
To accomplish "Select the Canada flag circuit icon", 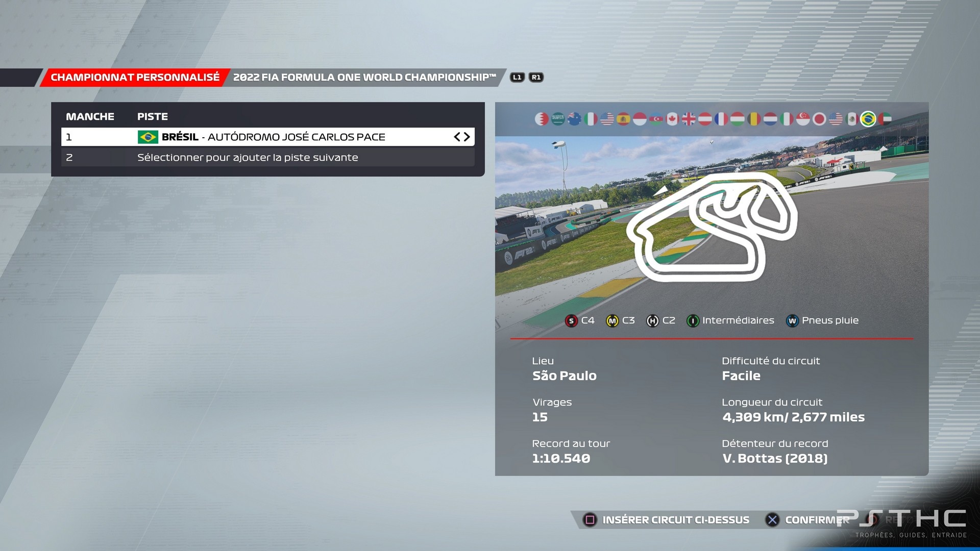I will coord(672,119).
